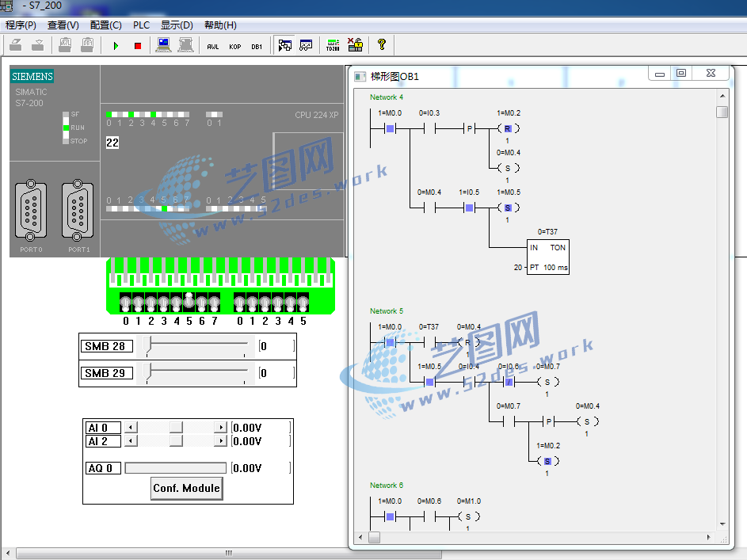Turn off raised switch 5 in left bank
This screenshot has height=560, width=747.
point(189,302)
